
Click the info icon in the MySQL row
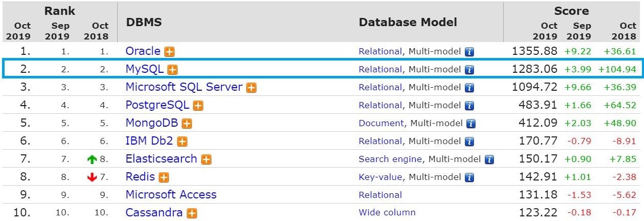tap(469, 70)
